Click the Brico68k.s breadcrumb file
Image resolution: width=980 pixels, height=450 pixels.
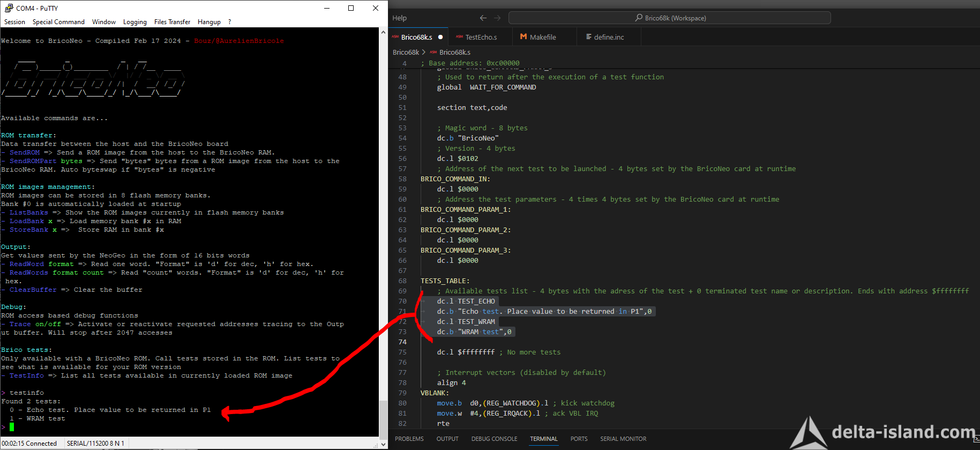click(455, 52)
